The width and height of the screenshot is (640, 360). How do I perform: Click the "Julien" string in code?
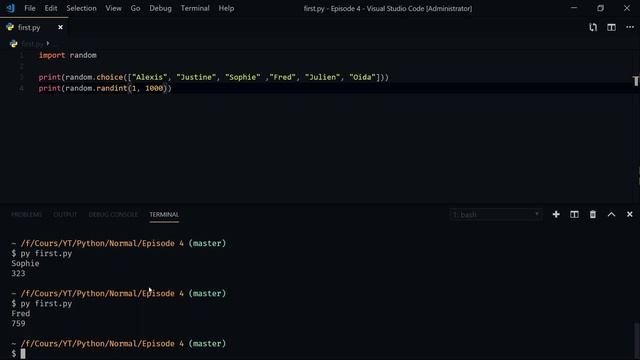pos(322,78)
